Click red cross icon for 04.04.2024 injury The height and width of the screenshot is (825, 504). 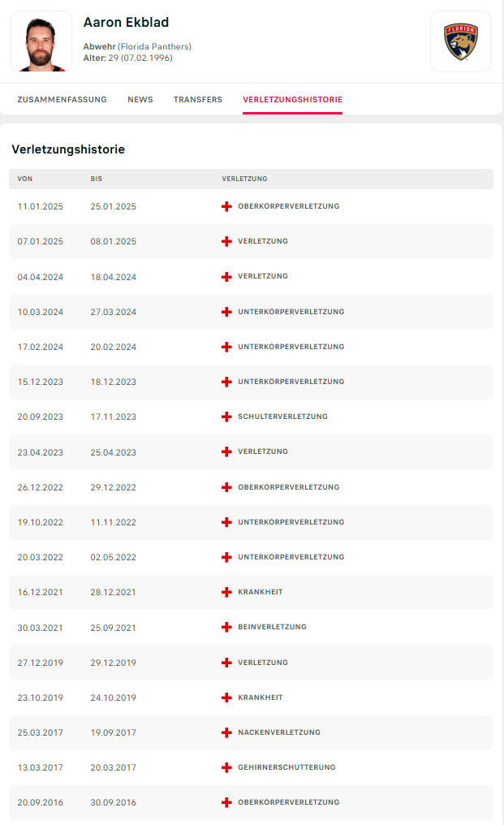point(227,277)
